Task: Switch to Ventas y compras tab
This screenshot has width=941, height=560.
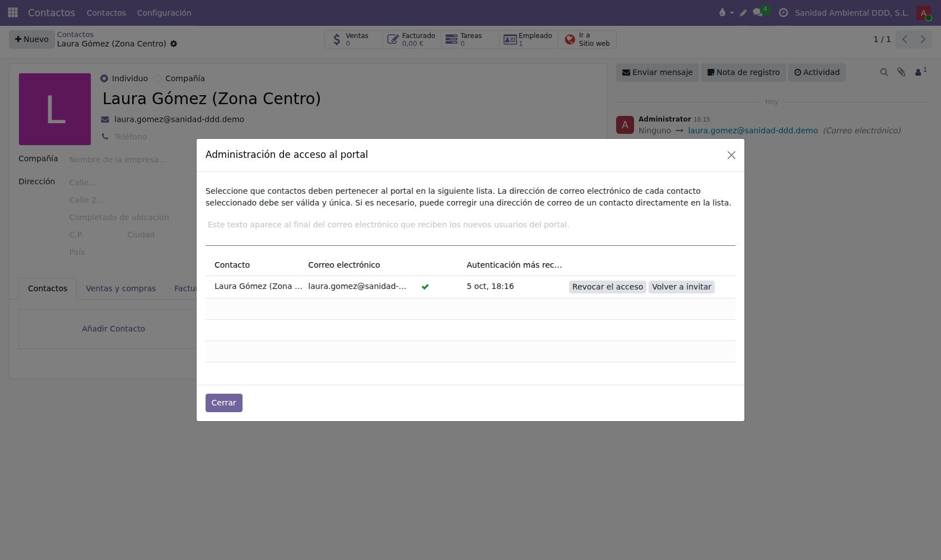Action: coord(121,288)
